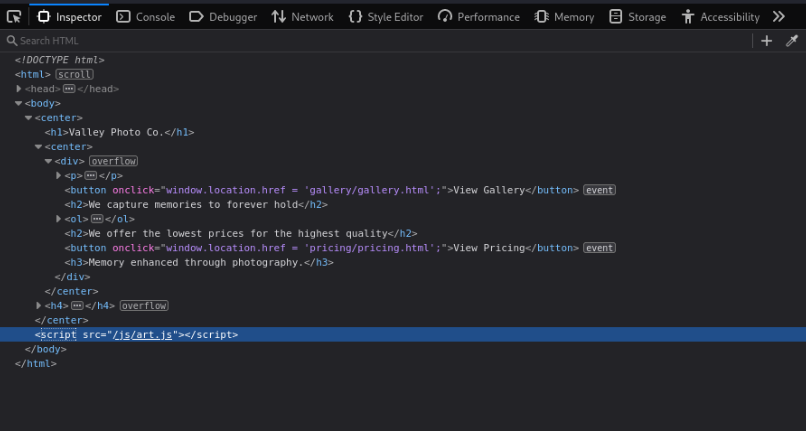This screenshot has width=806, height=431.
Task: Click the ellipsis badge in the head node
Action: (69, 89)
